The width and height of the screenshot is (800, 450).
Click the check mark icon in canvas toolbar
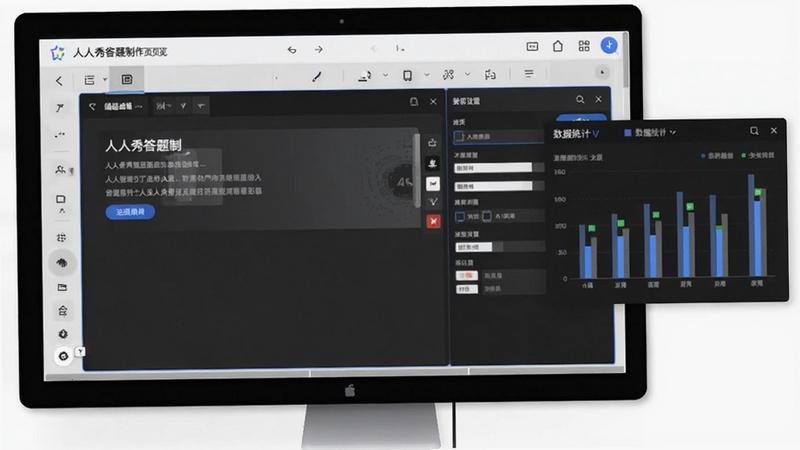433,202
